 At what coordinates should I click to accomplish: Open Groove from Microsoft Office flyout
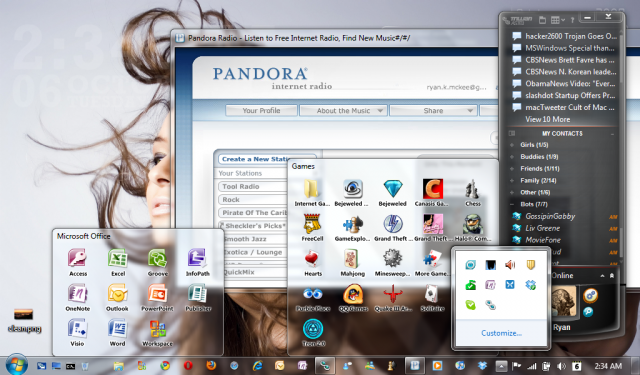pyautogui.click(x=158, y=262)
